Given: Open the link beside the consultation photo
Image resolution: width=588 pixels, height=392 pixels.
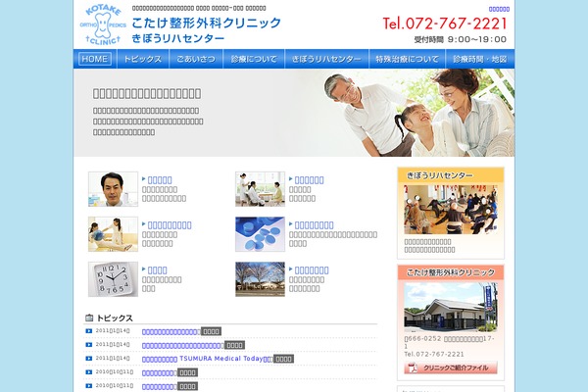Looking at the screenshot, I should (309, 180).
